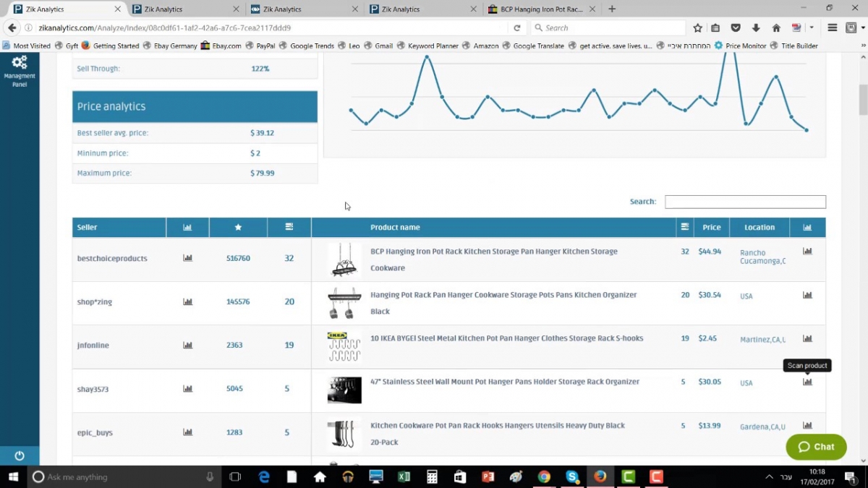The width and height of the screenshot is (868, 488).
Task: Click inside the Search text field
Action: coord(744,202)
